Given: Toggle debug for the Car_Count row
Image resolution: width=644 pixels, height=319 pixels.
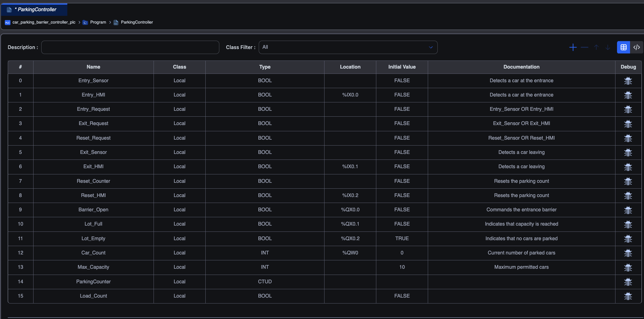Looking at the screenshot, I should 628,253.
